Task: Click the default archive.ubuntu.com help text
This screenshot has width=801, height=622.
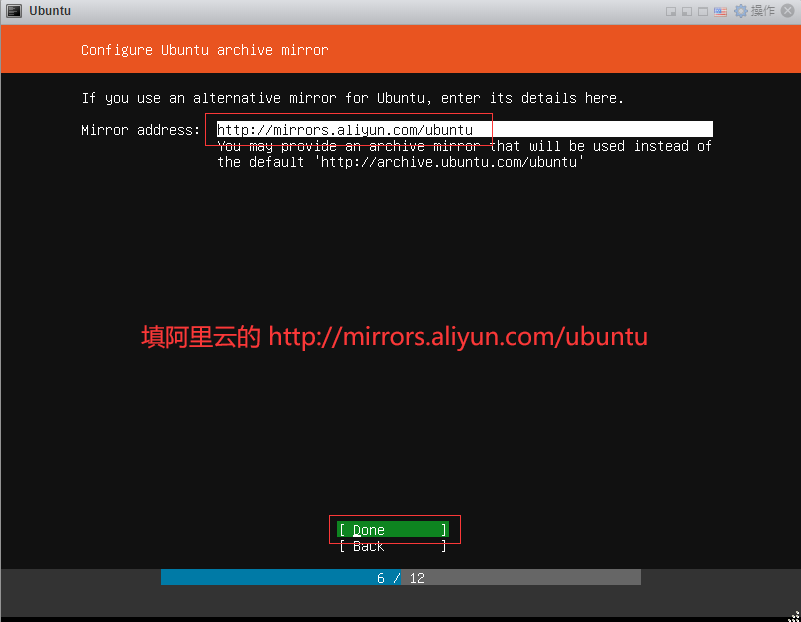Action: pyautogui.click(x=400, y=161)
